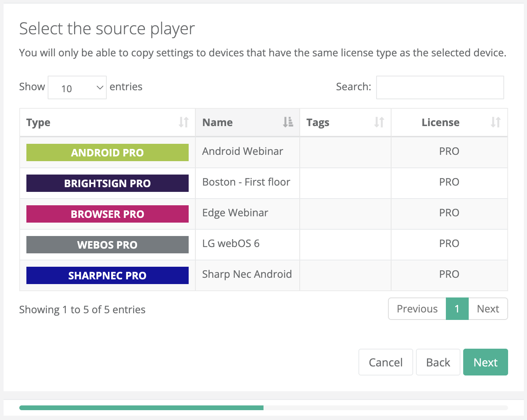Cancel the source player selection
527x420 pixels.
(385, 362)
